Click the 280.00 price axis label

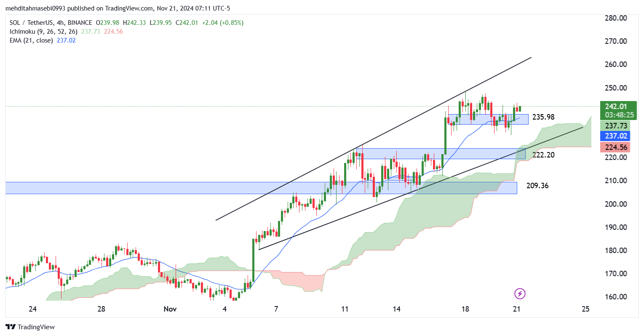click(x=616, y=18)
